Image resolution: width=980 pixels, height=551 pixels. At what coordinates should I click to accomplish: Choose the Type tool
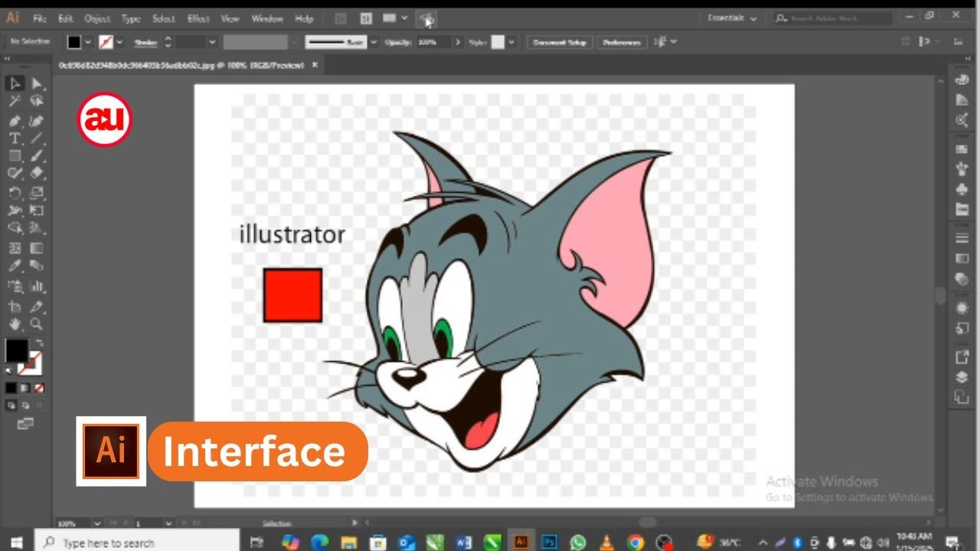click(15, 139)
